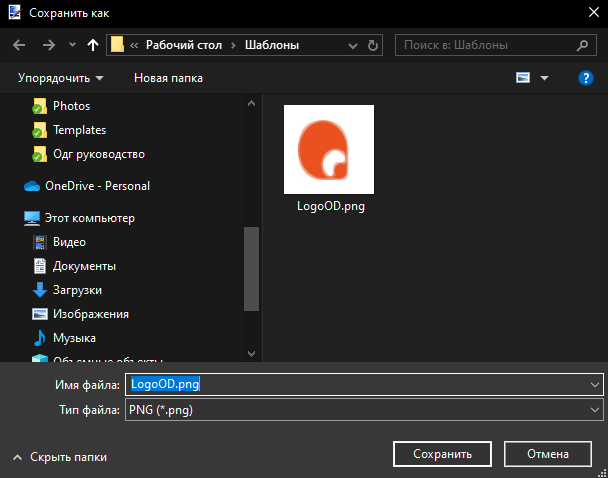This screenshot has width=608, height=478.
Task: Select Рабочий стол in address path
Action: click(x=184, y=45)
